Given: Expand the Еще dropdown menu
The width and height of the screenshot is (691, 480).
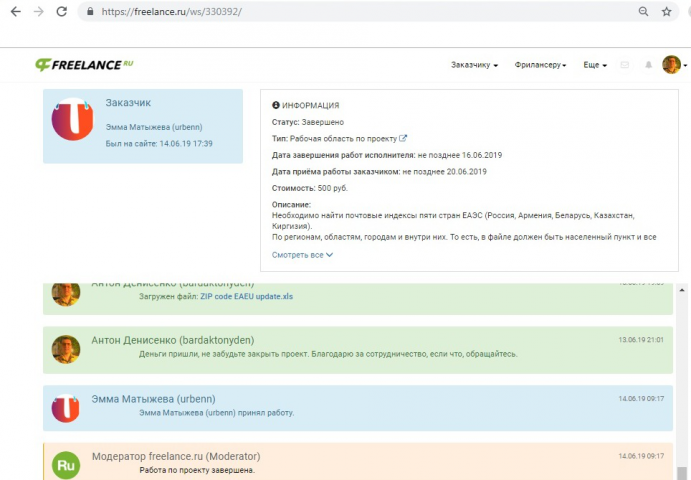Looking at the screenshot, I should tap(595, 65).
